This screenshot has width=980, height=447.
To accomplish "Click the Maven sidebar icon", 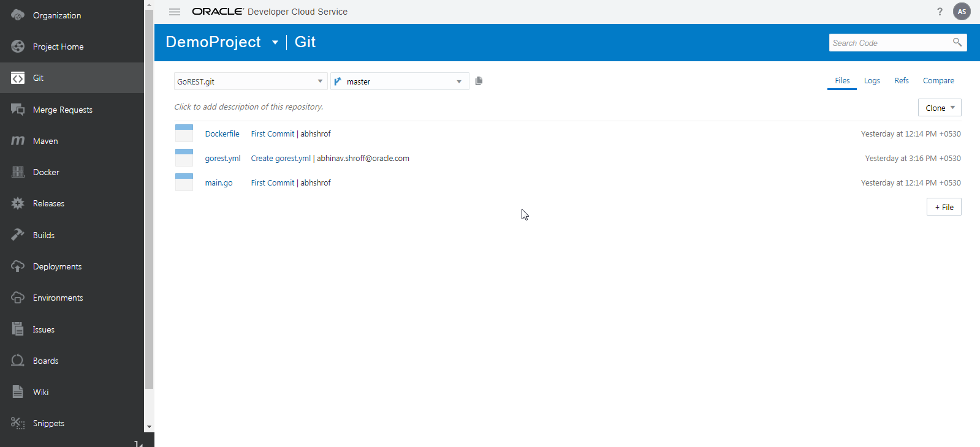I will click(18, 141).
